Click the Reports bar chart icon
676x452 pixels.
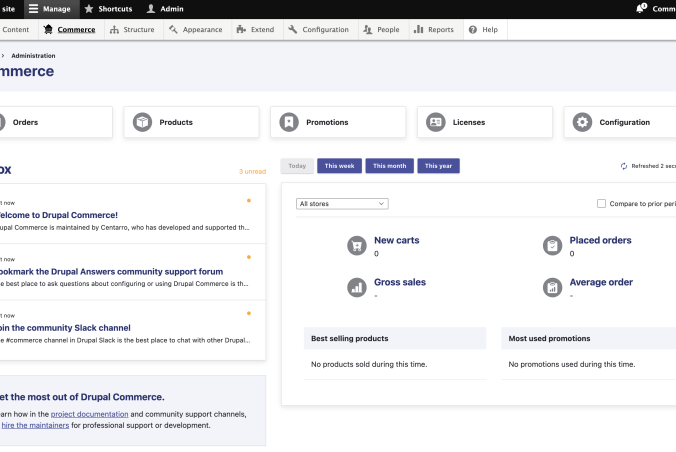click(418, 29)
